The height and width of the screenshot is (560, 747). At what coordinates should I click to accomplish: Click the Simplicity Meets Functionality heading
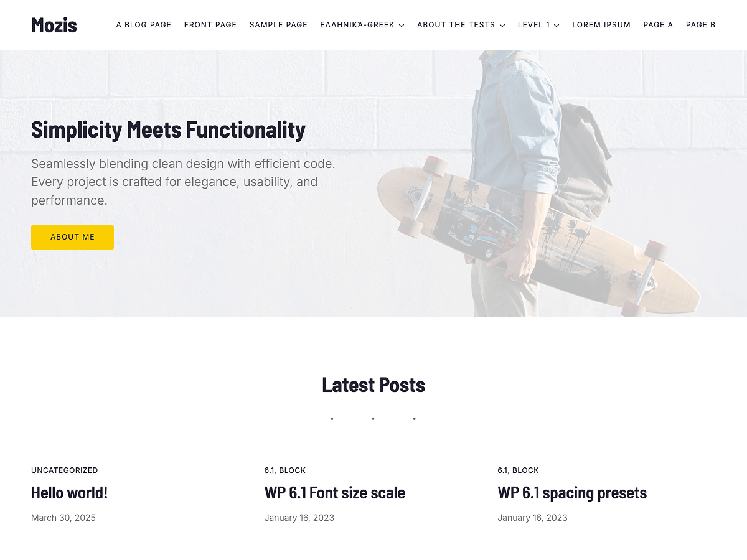point(168,129)
